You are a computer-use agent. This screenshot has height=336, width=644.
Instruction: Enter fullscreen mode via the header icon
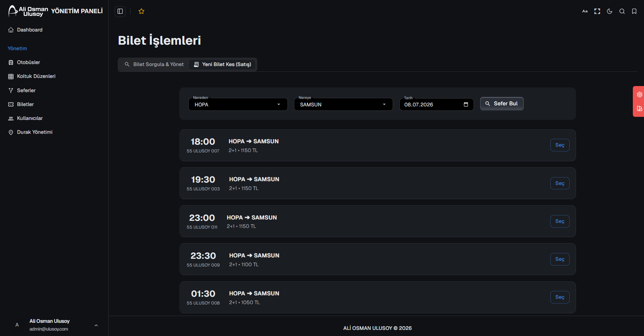click(x=597, y=11)
